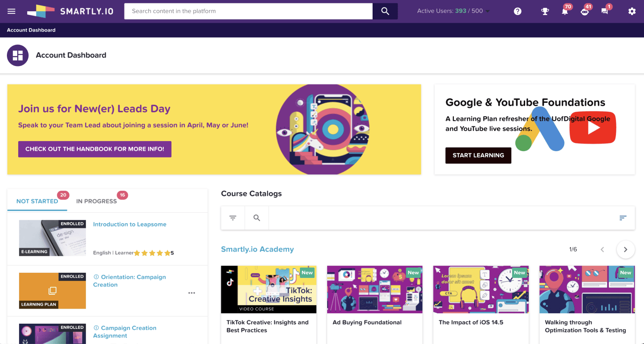Open messages chat icon with 1 badge
Screen dimensions: 644x344
click(x=605, y=11)
